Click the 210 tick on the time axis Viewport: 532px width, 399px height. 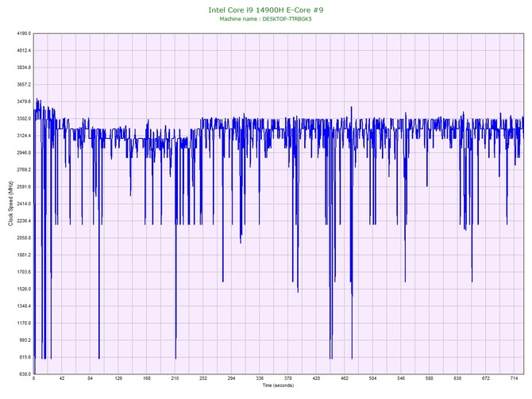pyautogui.click(x=175, y=378)
